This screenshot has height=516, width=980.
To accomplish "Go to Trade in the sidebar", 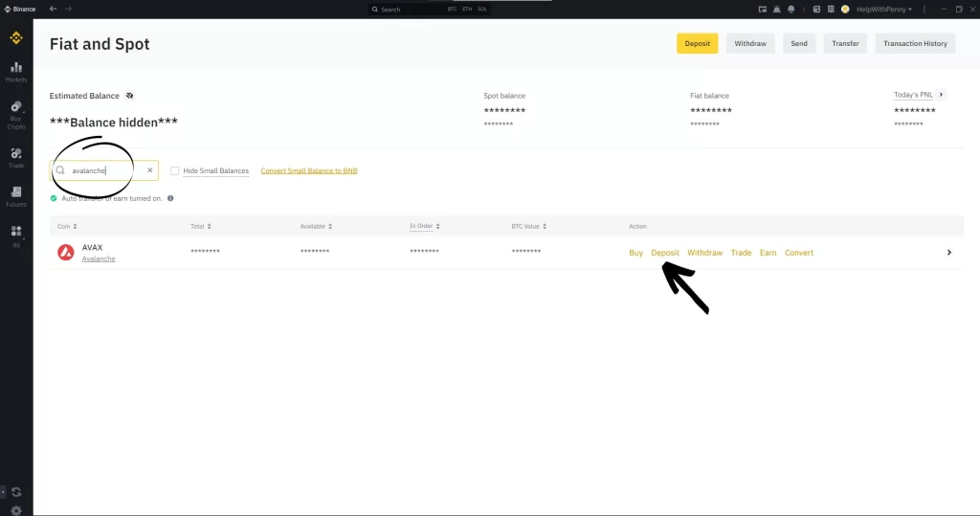I will [x=16, y=158].
